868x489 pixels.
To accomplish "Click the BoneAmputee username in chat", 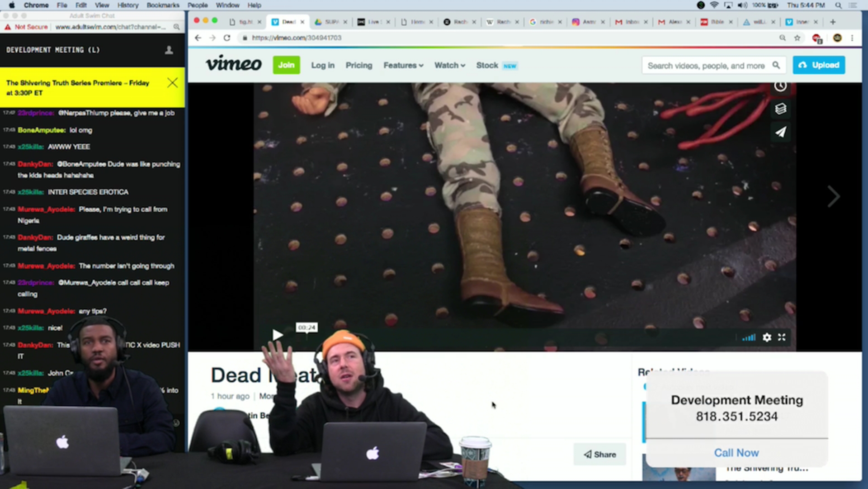I will [x=42, y=130].
